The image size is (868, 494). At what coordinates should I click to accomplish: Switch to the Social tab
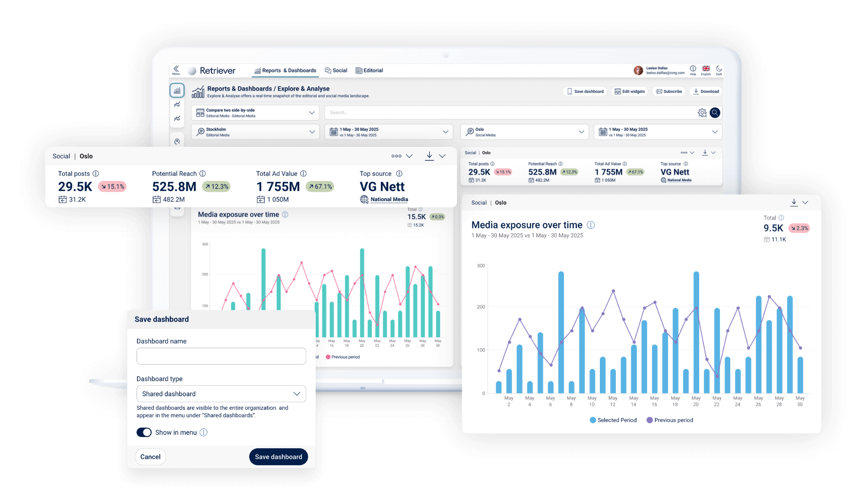tap(336, 70)
